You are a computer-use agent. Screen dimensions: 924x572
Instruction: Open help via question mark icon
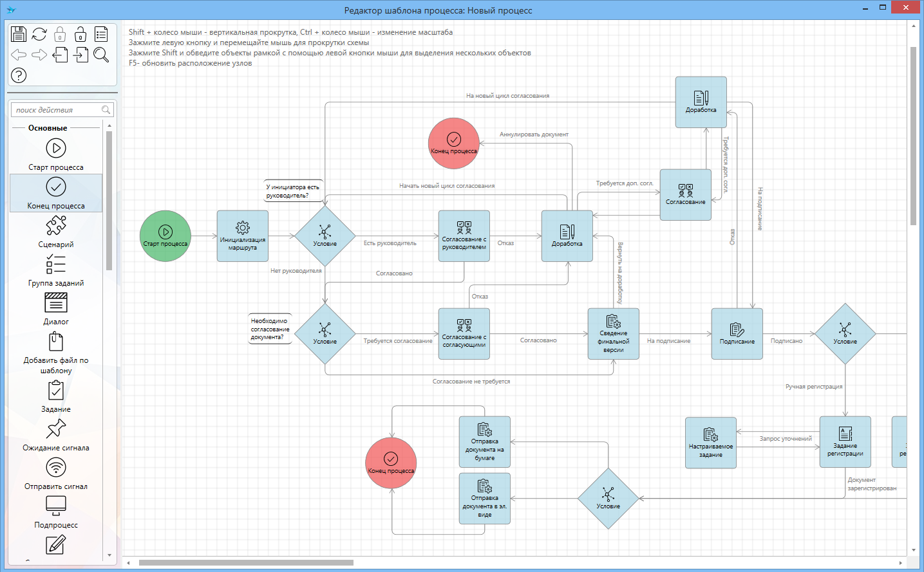coord(19,75)
